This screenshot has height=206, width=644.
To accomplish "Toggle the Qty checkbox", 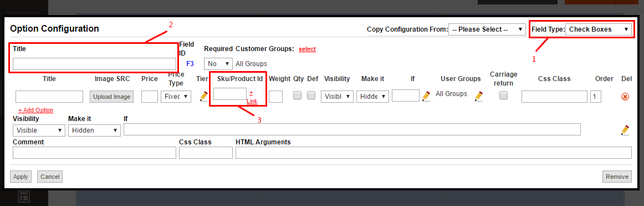I will 298,96.
